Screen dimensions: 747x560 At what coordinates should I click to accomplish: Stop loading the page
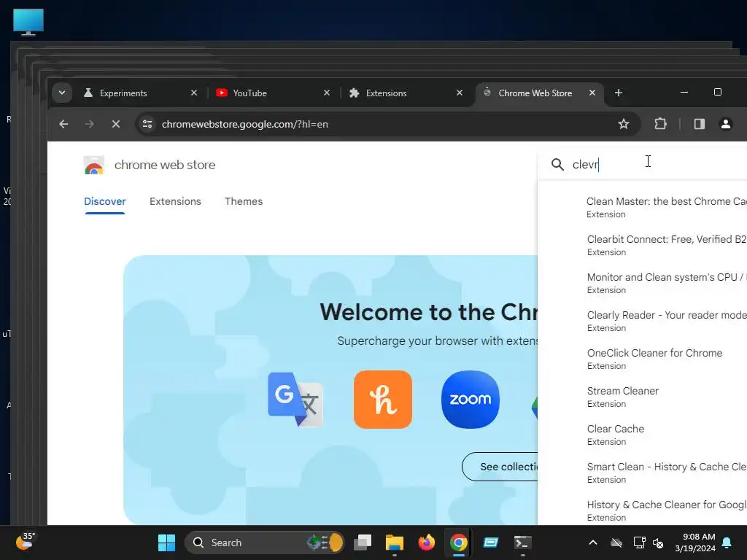116,124
